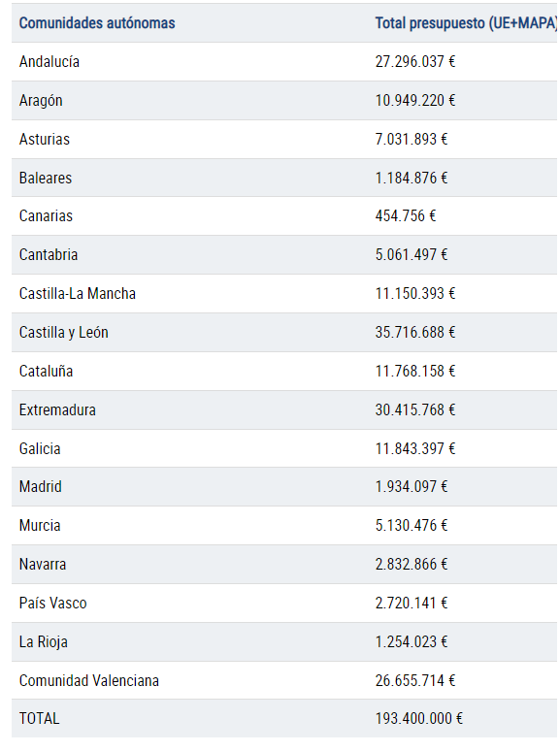Click the Madrid amount 1.934.097 €
Image resolution: width=560 pixels, height=752 pixels.
[412, 487]
